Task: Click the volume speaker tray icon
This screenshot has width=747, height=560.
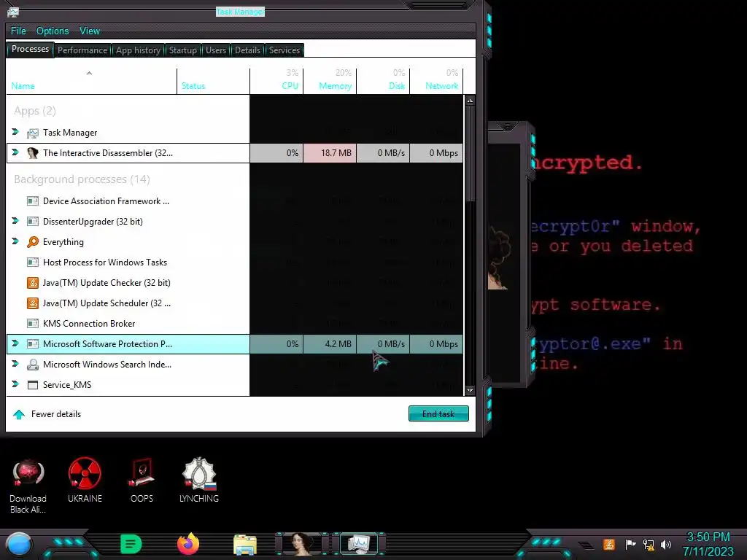Action: point(666,544)
